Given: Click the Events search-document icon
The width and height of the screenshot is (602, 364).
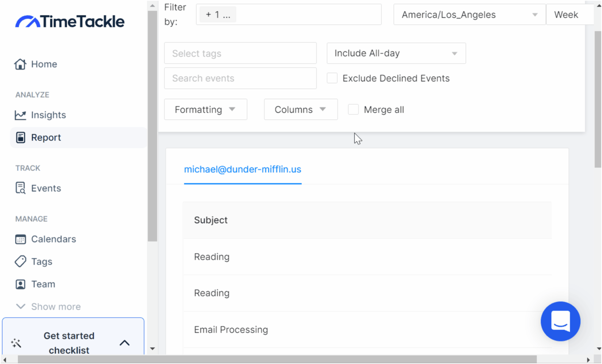Looking at the screenshot, I should coord(20,188).
